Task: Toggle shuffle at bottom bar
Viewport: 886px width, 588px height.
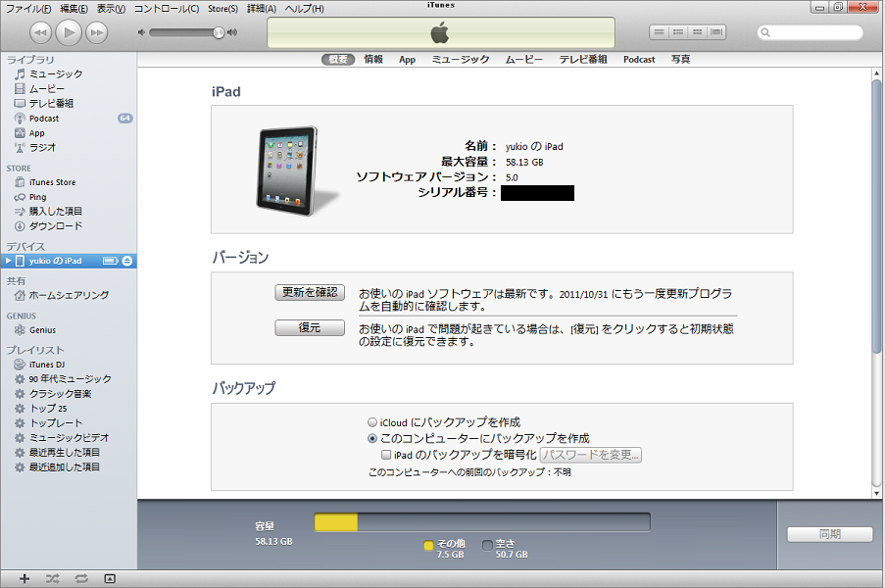Action: pyautogui.click(x=53, y=578)
